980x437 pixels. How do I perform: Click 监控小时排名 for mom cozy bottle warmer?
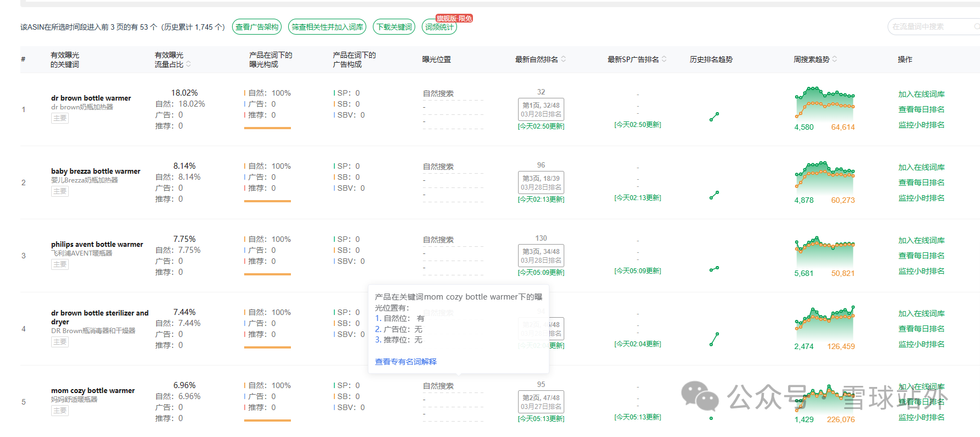[921, 418]
